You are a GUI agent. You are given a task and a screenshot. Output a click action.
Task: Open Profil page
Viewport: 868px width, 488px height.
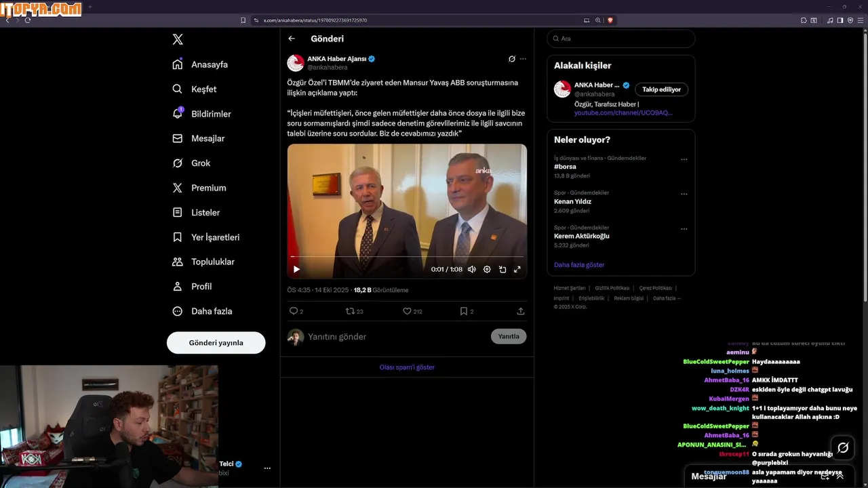pyautogui.click(x=192, y=287)
